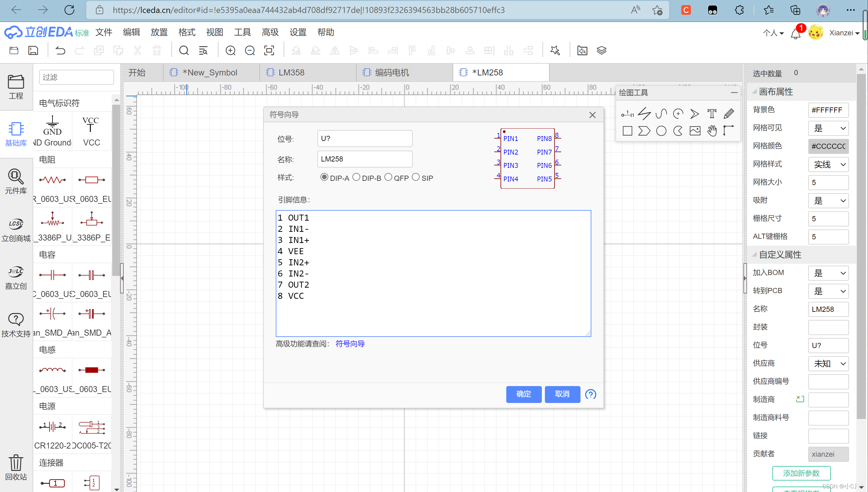868x492 pixels.
Task: Open the 符号向导 help link
Action: 350,344
